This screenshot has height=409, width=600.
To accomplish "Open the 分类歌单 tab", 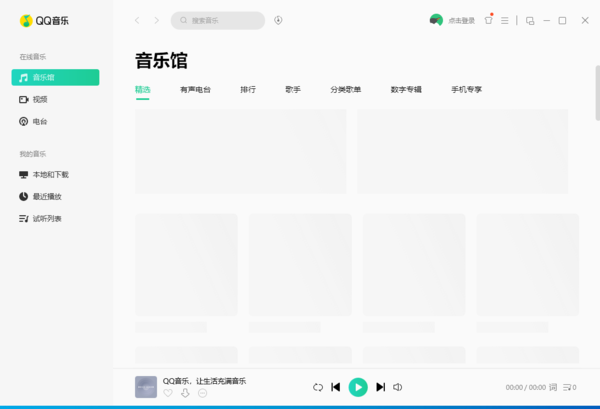I will click(x=346, y=90).
